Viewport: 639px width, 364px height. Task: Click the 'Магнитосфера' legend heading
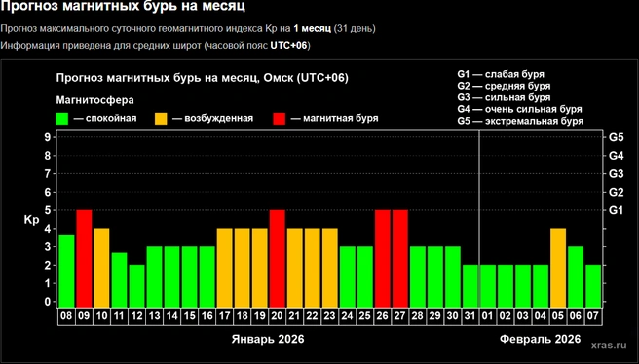click(x=94, y=100)
